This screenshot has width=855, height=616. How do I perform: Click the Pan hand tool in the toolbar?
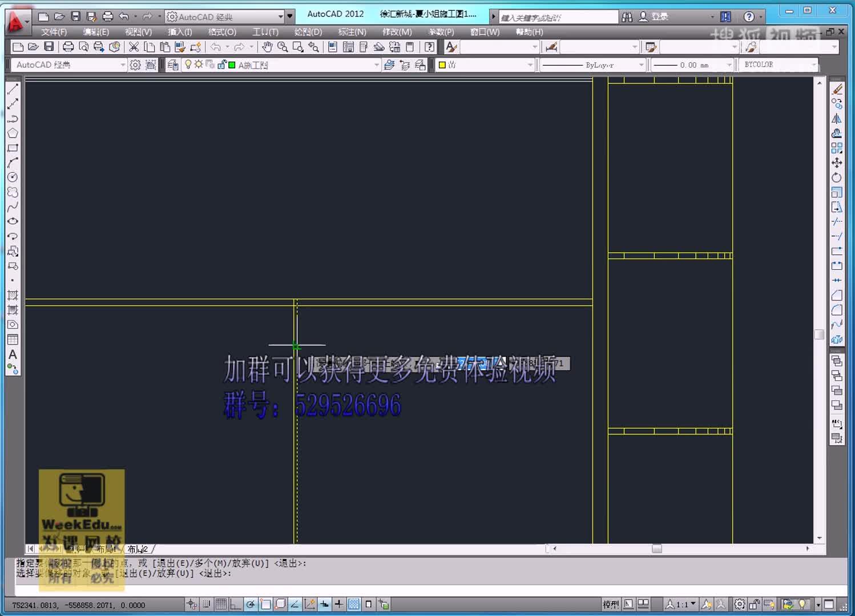(x=268, y=48)
